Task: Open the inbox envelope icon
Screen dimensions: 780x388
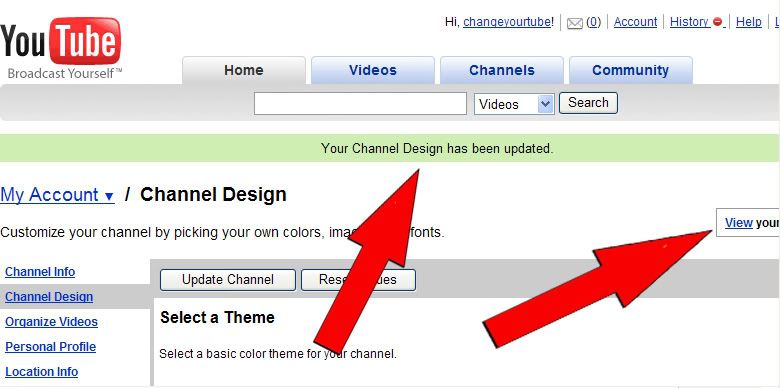Action: tap(575, 23)
